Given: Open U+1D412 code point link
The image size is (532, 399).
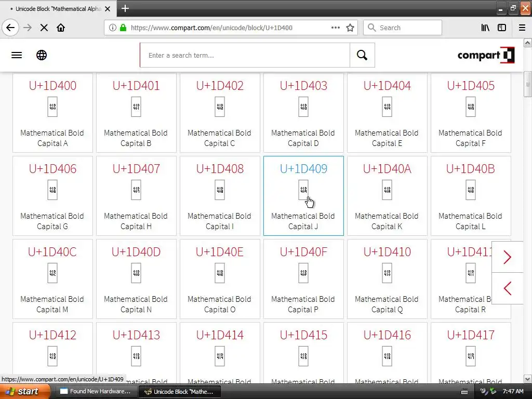Looking at the screenshot, I should pos(52,335).
